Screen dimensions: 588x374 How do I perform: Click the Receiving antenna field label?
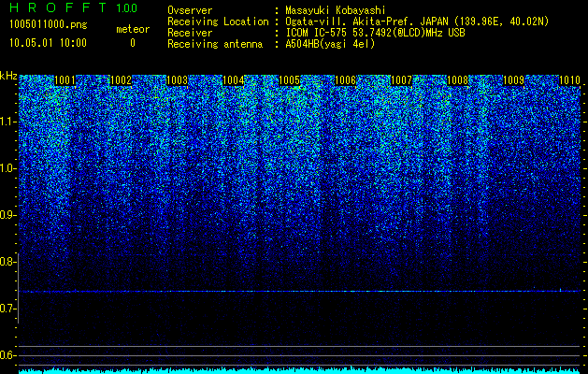[215, 44]
